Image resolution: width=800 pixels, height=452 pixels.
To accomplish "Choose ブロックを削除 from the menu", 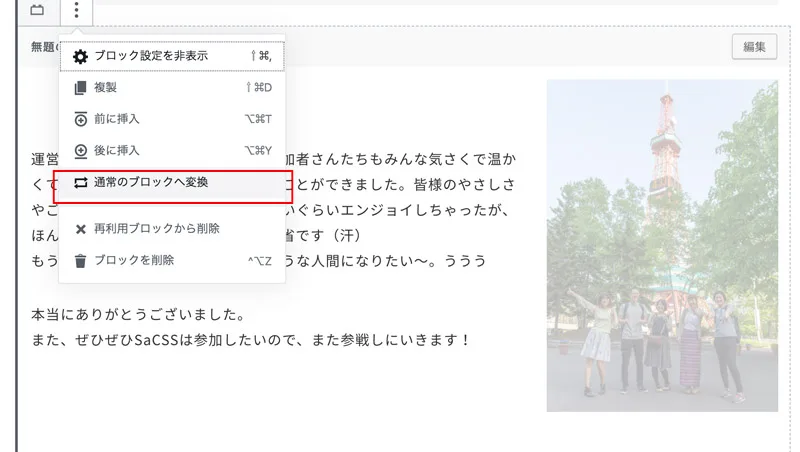I will click(134, 261).
